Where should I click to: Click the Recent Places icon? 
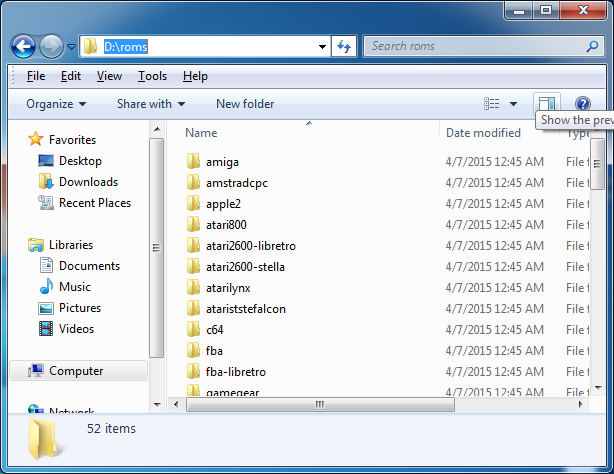tap(46, 203)
